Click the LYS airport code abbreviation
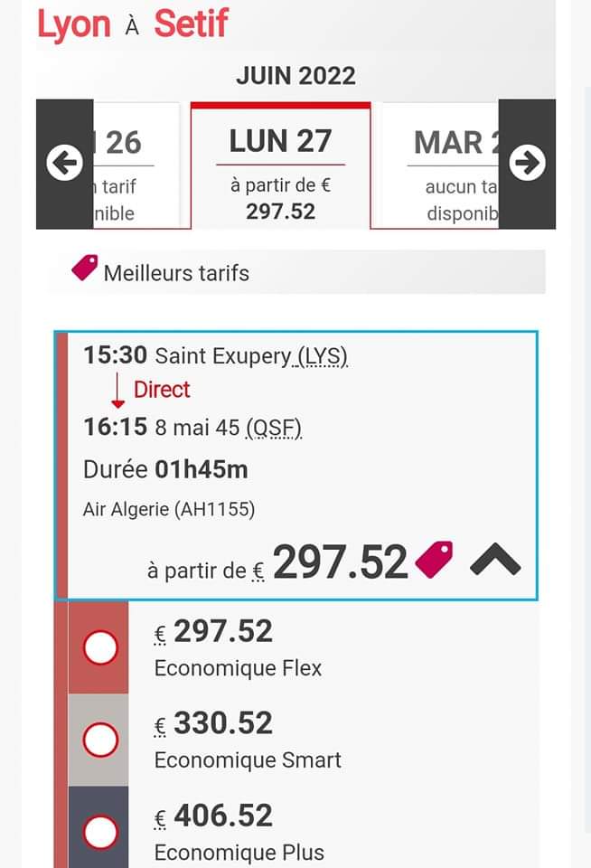 (x=323, y=356)
